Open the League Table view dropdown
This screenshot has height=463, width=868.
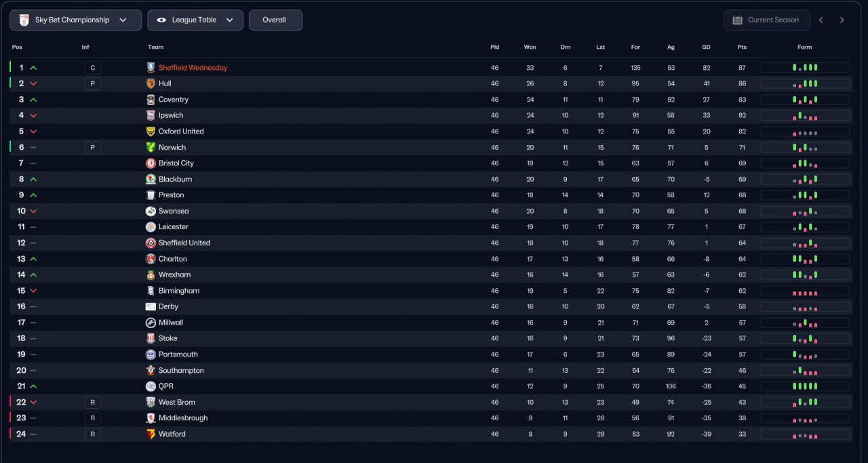coord(195,20)
